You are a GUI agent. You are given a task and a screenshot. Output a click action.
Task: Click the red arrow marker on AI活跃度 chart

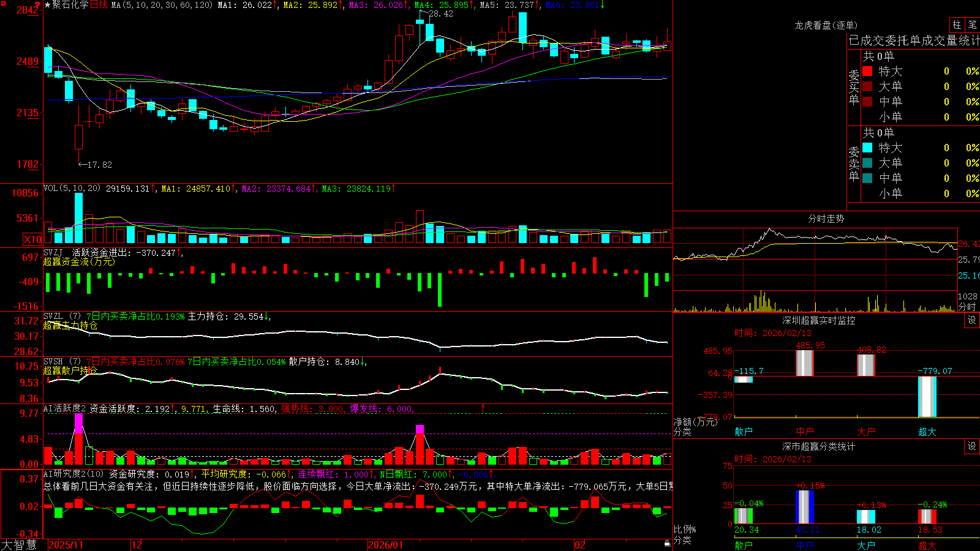[483, 408]
